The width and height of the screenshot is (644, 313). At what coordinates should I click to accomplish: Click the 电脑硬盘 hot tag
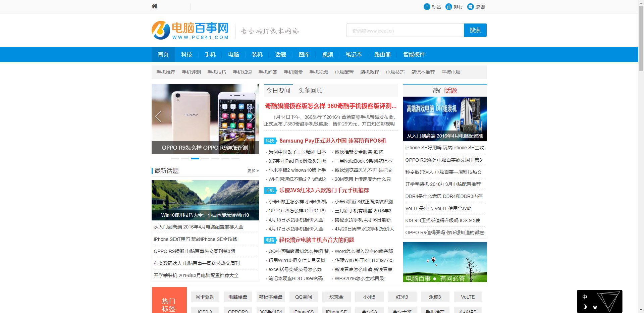tap(238, 297)
